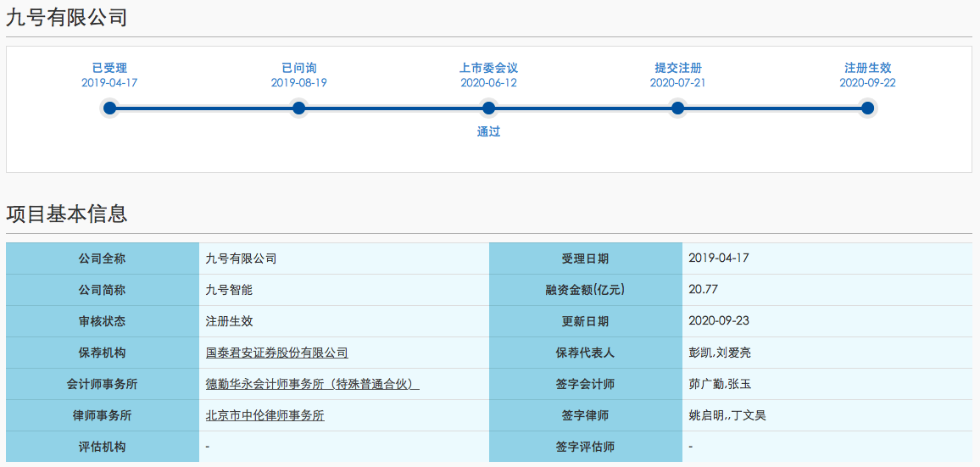Open the 上市委会议 stage label
This screenshot has height=467, width=980.
(x=489, y=68)
